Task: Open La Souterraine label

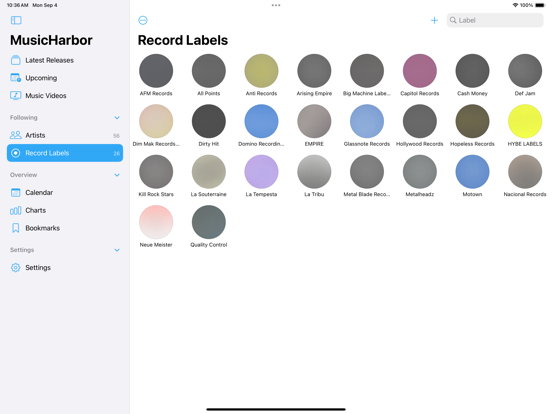Action: click(209, 172)
